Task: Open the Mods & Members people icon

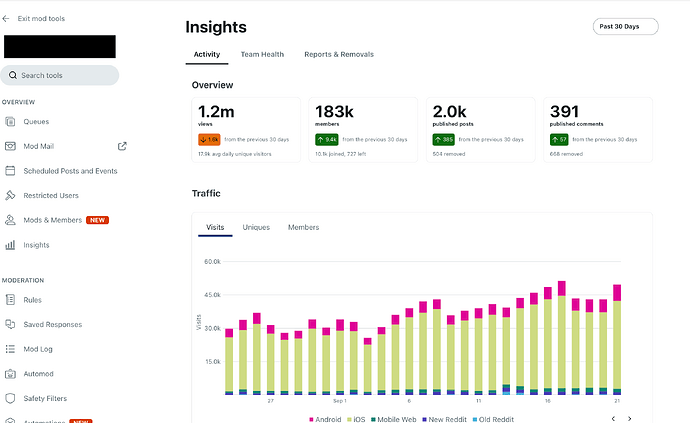Action: click(x=11, y=220)
